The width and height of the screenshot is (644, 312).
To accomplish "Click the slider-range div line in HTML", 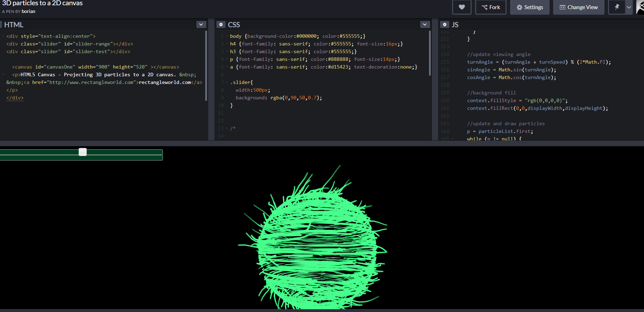I will click(x=70, y=44).
